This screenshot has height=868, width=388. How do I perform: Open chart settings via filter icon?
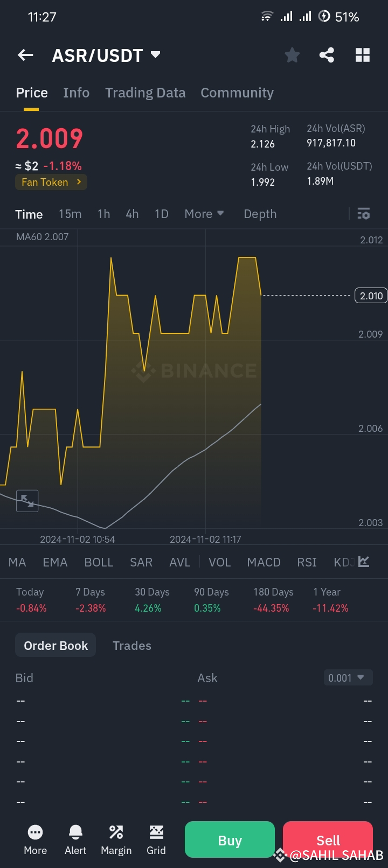(x=364, y=214)
